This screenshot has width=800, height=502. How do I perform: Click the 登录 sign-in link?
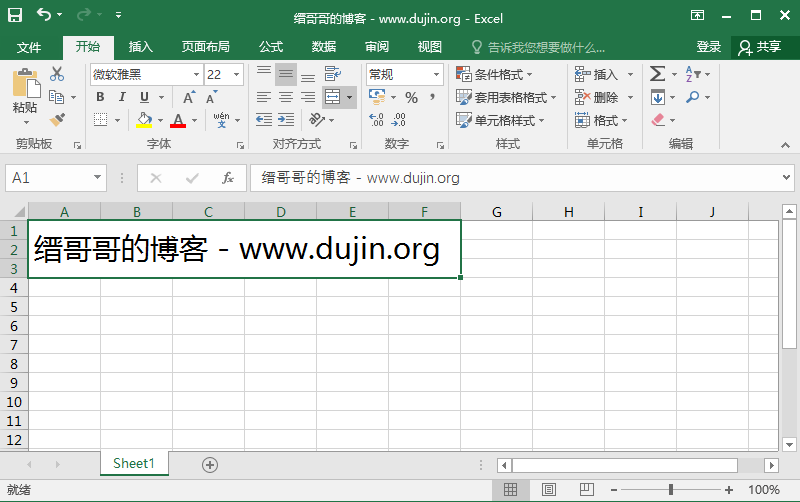pyautogui.click(x=709, y=47)
